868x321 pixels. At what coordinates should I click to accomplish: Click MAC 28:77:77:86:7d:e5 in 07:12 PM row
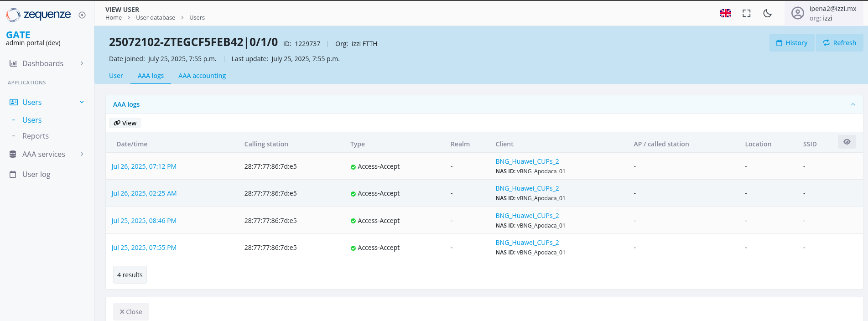pos(270,166)
